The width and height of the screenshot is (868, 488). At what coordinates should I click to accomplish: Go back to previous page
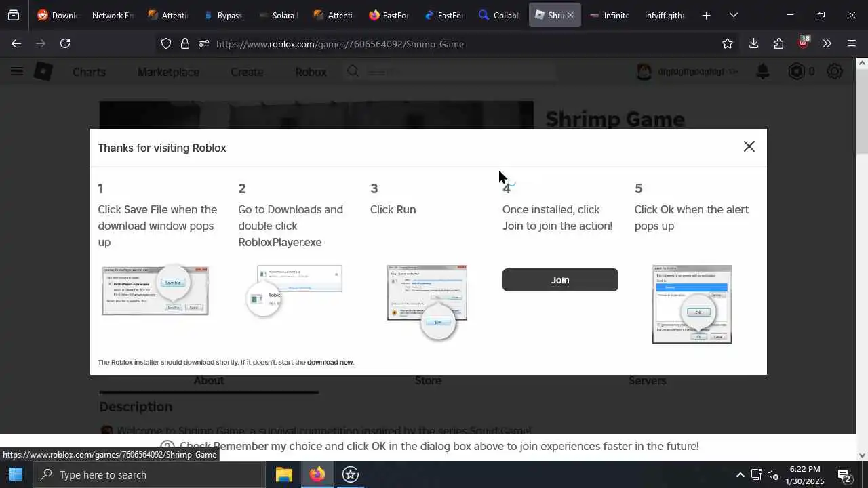pos(16,43)
